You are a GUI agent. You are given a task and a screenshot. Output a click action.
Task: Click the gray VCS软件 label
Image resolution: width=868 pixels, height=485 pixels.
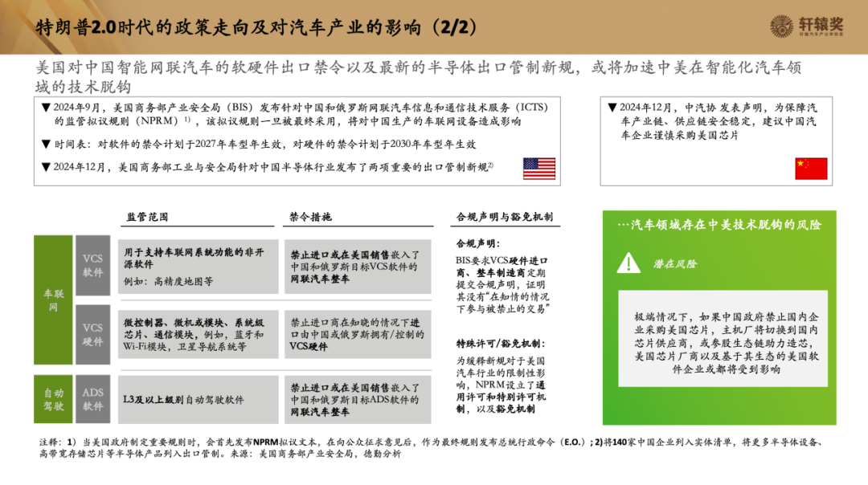pos(93,265)
